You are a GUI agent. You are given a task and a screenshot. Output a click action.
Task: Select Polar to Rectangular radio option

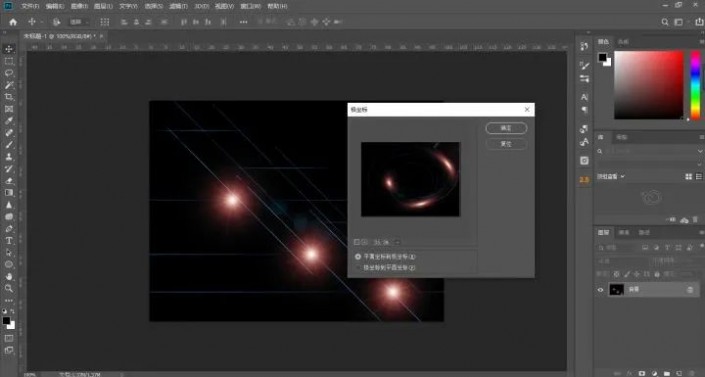[x=358, y=267]
